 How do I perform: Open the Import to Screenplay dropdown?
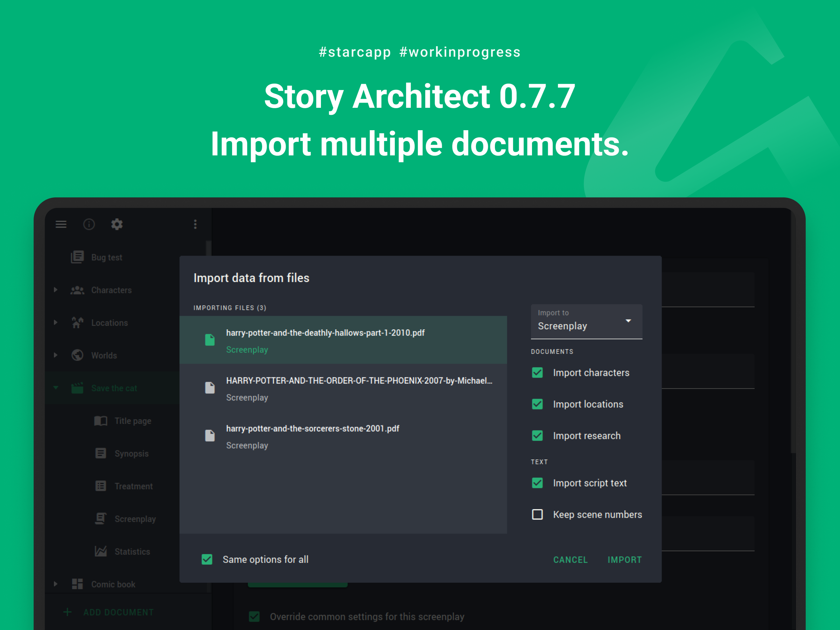click(x=586, y=321)
